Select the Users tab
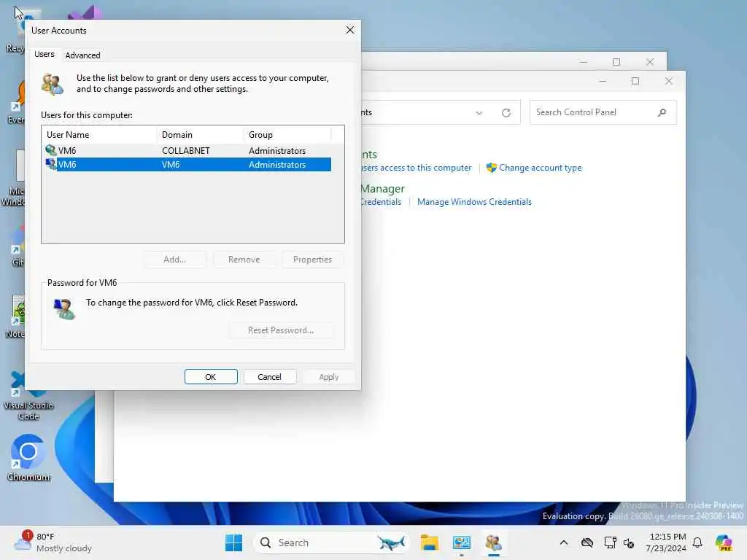The width and height of the screenshot is (747, 560). point(44,54)
